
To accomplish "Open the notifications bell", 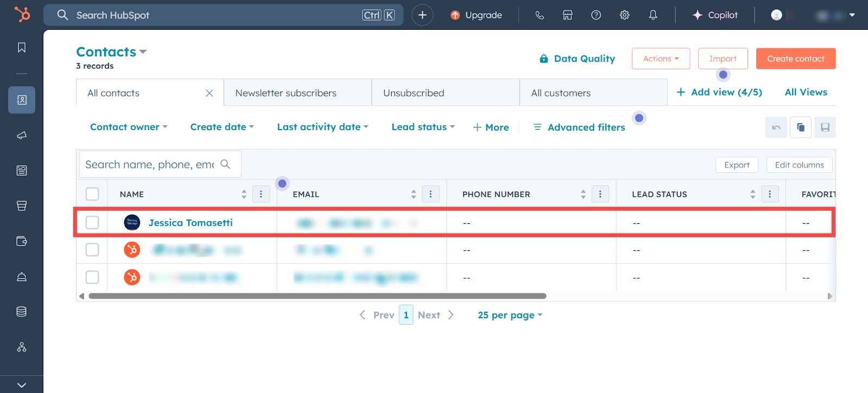I will coord(653,15).
